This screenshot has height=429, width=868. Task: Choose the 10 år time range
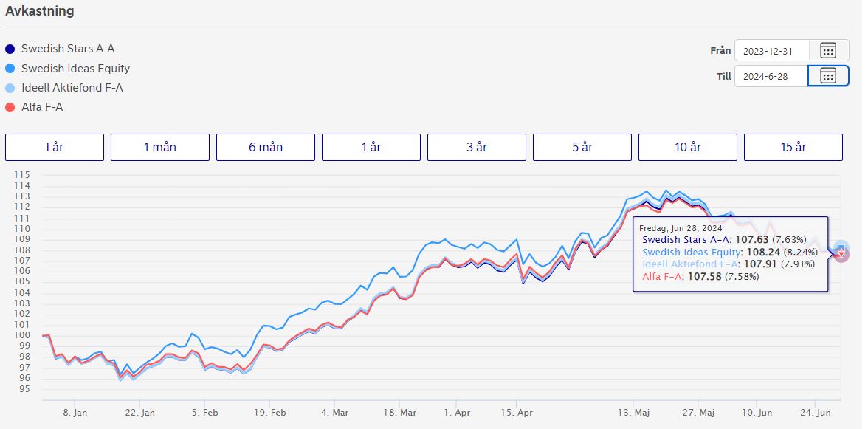[x=688, y=147]
